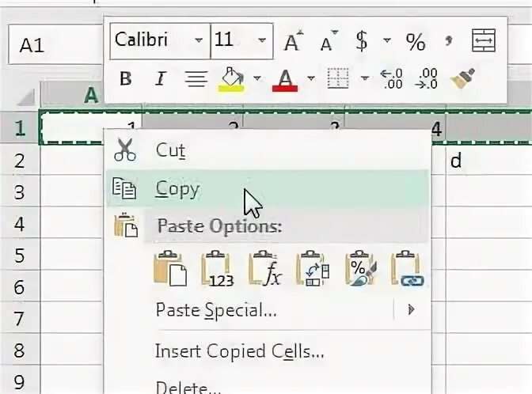Click the Increase Decimal icon
This screenshot has height=394, width=532.
392,78
